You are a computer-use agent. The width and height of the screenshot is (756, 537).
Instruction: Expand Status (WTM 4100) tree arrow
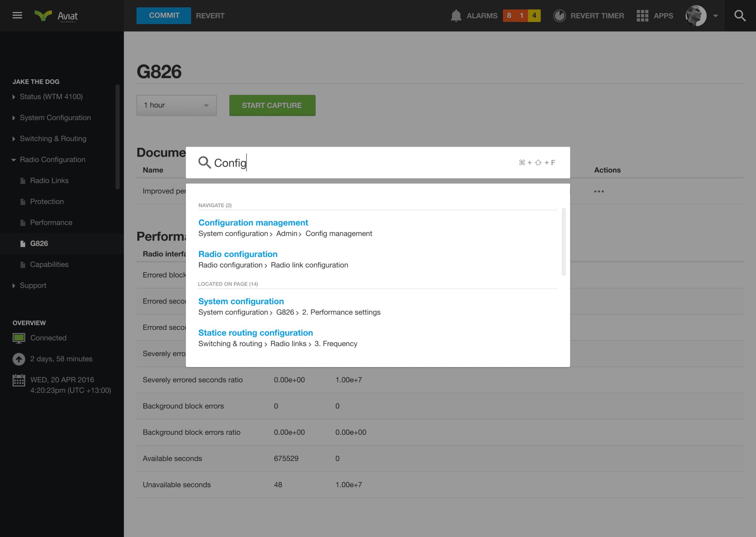tap(14, 97)
